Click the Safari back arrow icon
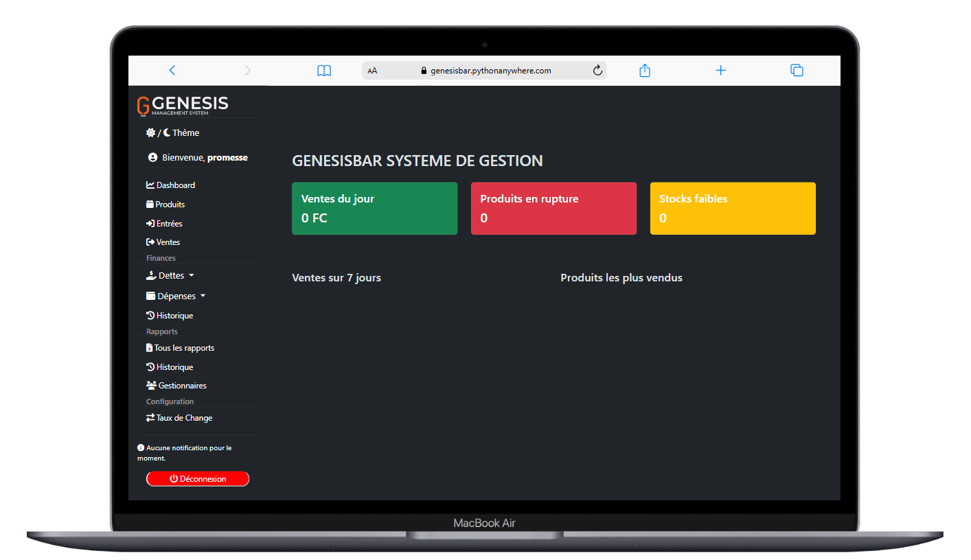Image resolution: width=971 pixels, height=560 pixels. point(172,70)
